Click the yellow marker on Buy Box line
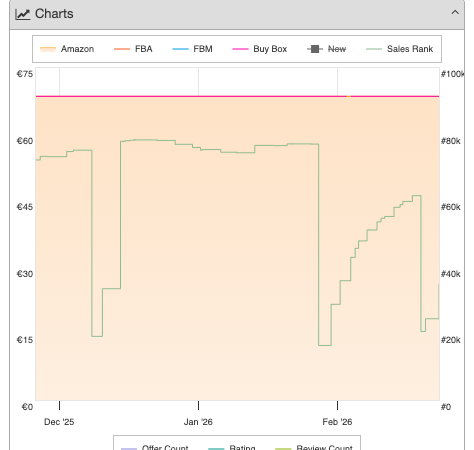 [348, 96]
